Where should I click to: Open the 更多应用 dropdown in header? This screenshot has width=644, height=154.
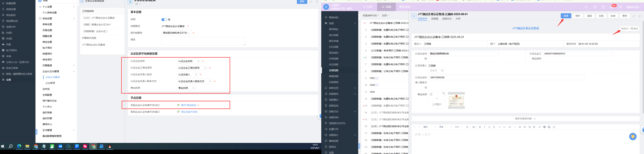[x=406, y=7]
